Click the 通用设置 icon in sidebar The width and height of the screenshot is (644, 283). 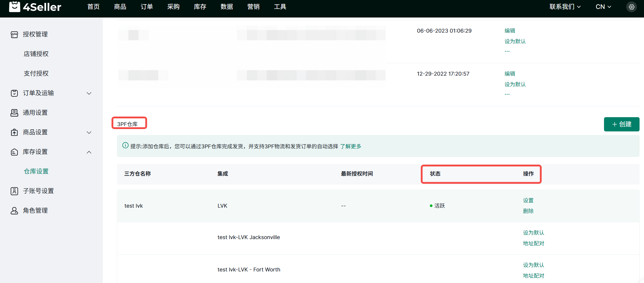click(14, 113)
